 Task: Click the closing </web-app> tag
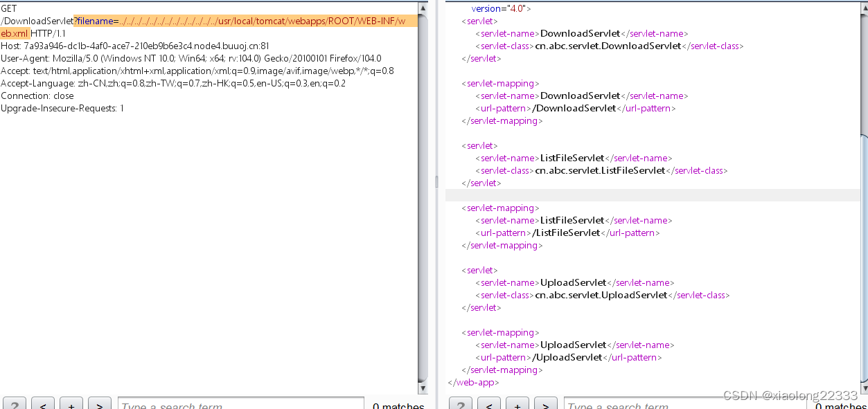click(473, 383)
